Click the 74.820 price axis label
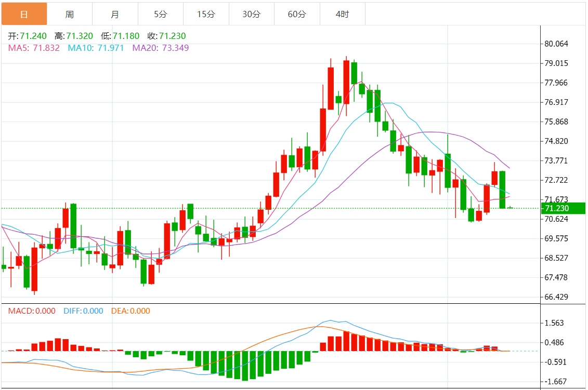This screenshot has width=588, height=390. pyautogui.click(x=556, y=141)
